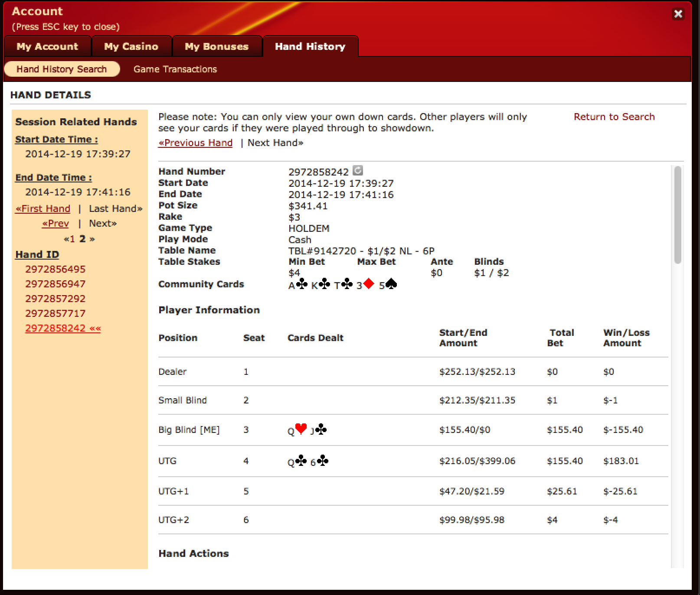The width and height of the screenshot is (700, 595).
Task: Select the Hand History tab
Action: click(x=311, y=46)
